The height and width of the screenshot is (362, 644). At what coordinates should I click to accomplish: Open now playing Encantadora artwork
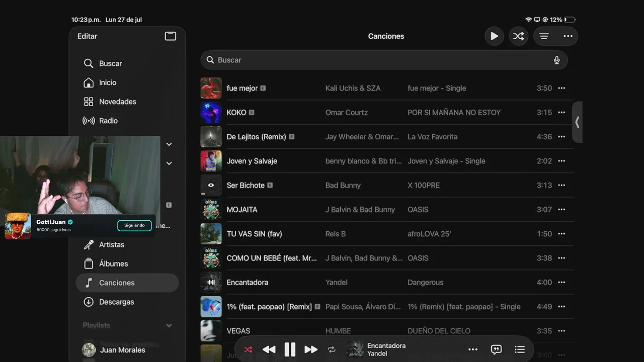[x=355, y=349]
